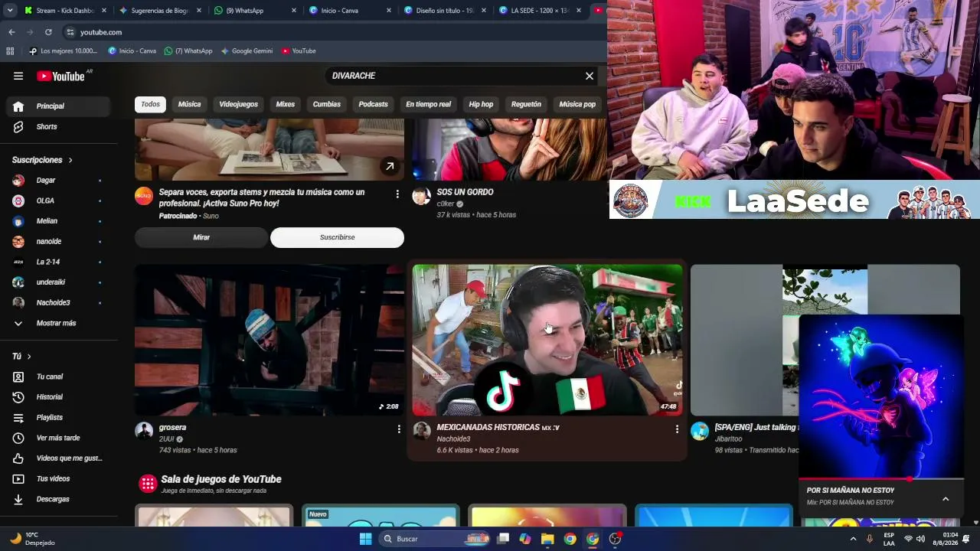The width and height of the screenshot is (980, 551).
Task: Open the Tú section chevron
Action: click(x=29, y=357)
